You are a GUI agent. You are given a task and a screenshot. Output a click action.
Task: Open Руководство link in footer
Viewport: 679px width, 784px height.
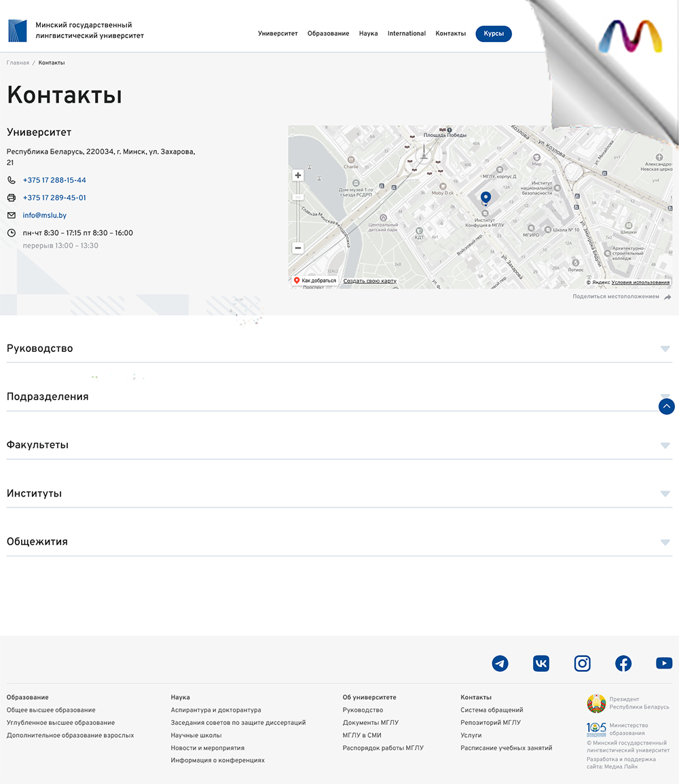point(363,710)
